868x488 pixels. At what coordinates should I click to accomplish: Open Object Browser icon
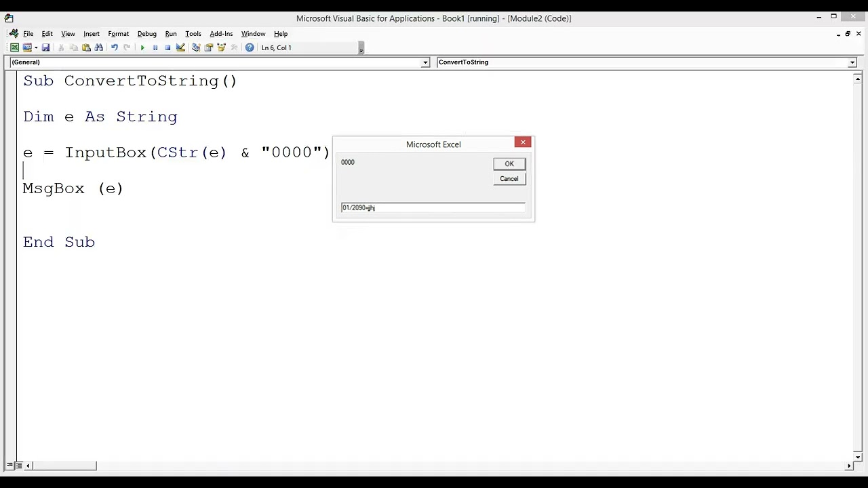(221, 47)
